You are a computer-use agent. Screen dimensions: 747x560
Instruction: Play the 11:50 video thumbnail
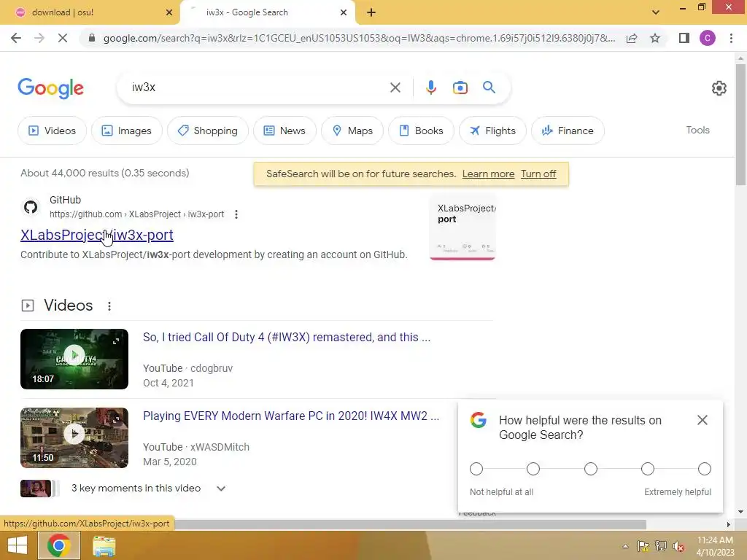(x=74, y=437)
